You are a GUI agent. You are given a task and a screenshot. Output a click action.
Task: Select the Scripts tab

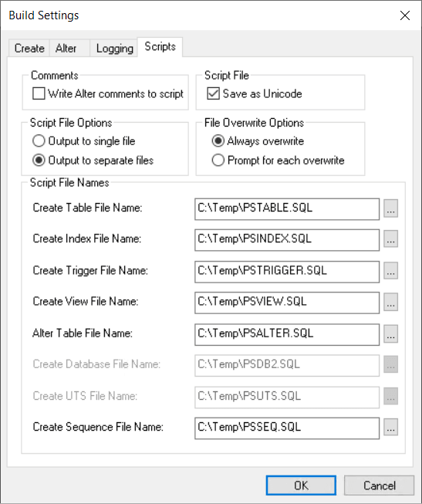pos(160,47)
